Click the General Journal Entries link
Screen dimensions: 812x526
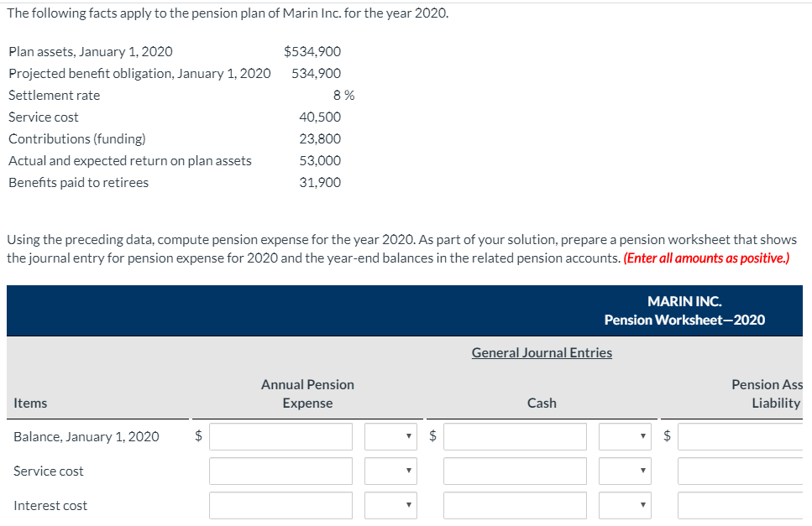[x=541, y=352]
